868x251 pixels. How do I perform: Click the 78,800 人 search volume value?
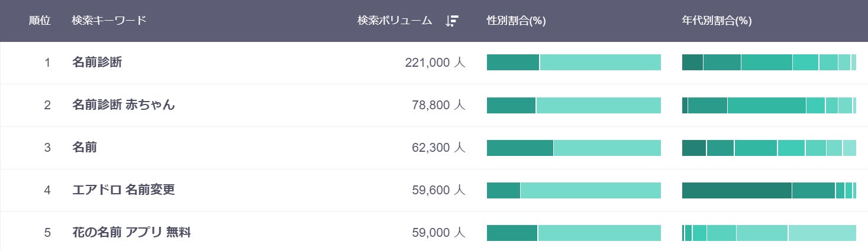[x=438, y=105]
